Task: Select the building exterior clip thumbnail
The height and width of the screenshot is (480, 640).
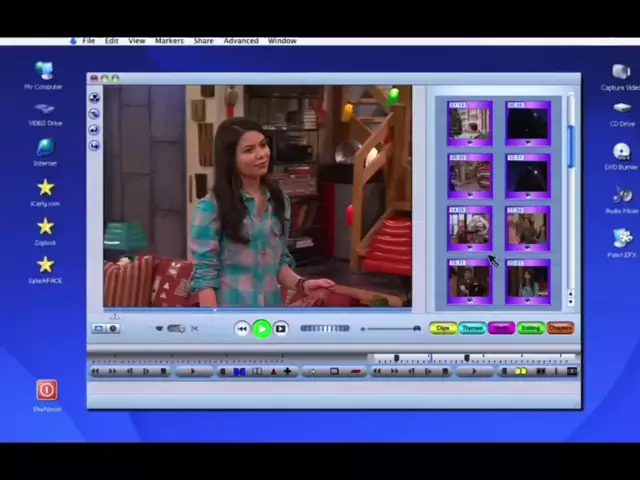Action: (x=470, y=123)
